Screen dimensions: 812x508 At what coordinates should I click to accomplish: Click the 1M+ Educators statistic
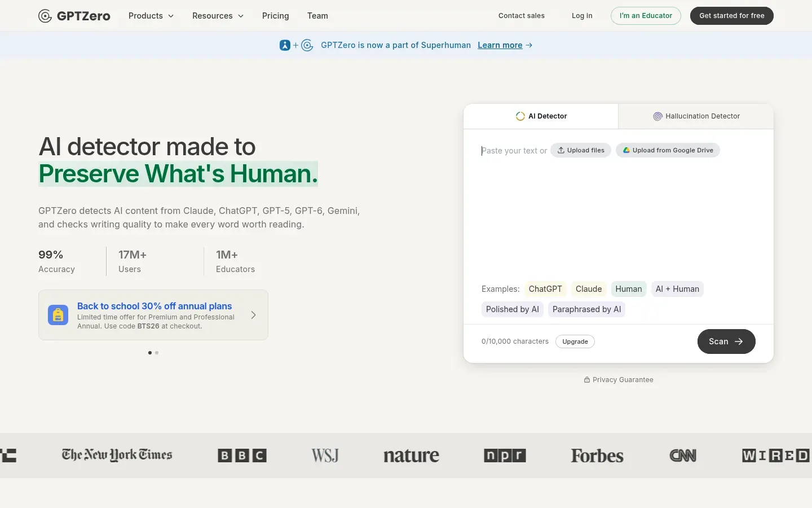tap(235, 261)
